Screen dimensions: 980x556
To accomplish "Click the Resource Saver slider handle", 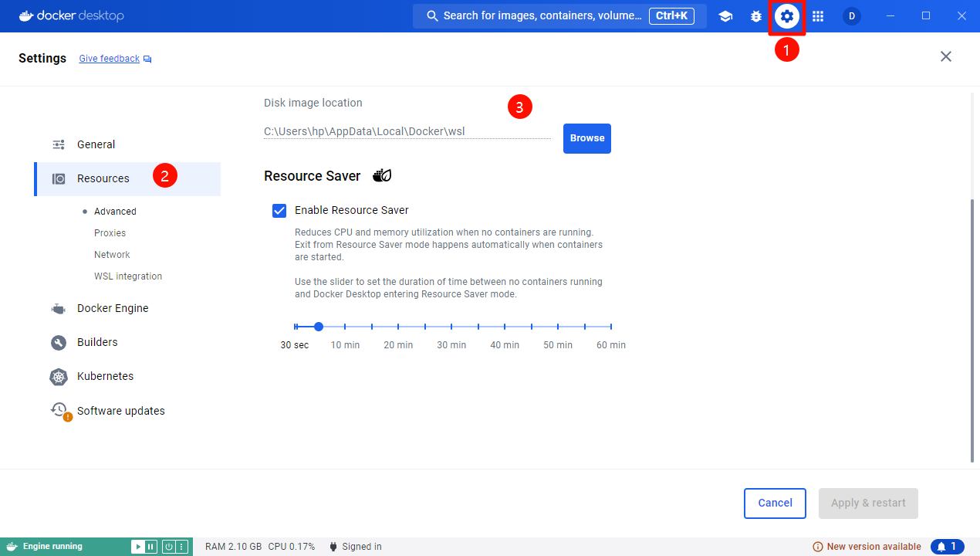I will [x=319, y=327].
